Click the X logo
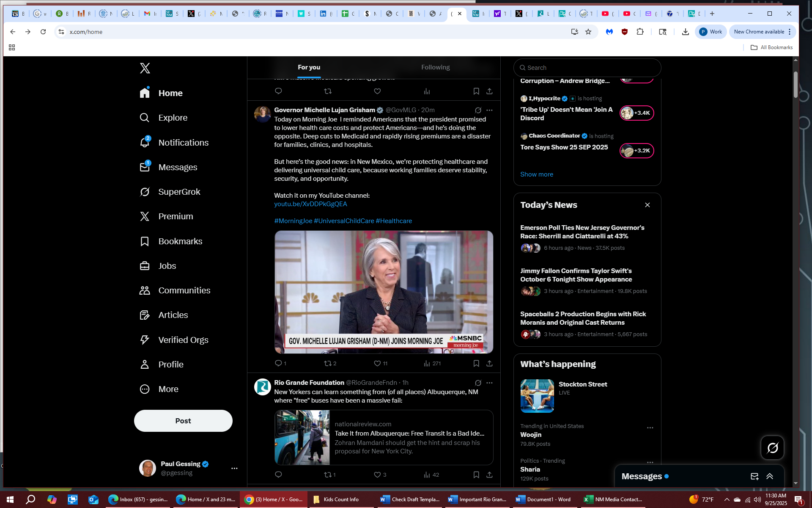Viewport: 812px width, 508px height. pyautogui.click(x=145, y=68)
